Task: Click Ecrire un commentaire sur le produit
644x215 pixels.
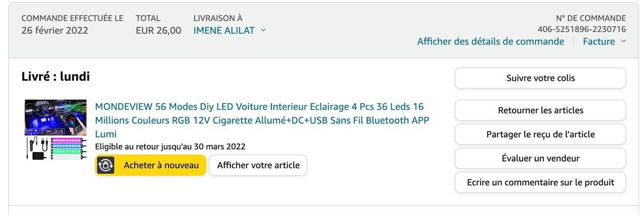Action: tap(540, 182)
